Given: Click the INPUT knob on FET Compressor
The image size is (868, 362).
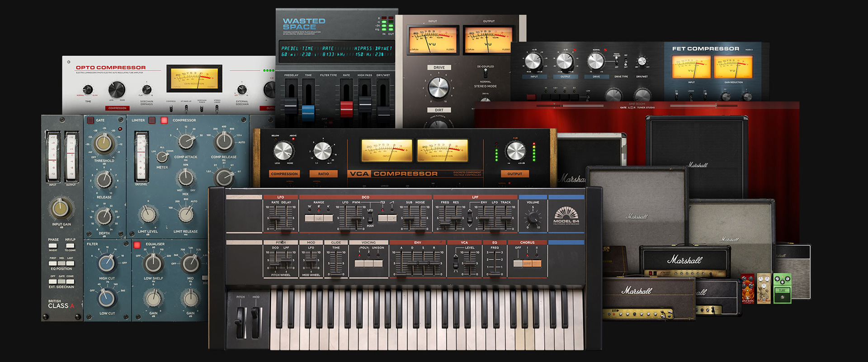Looking at the screenshot, I should pyautogui.click(x=533, y=61).
